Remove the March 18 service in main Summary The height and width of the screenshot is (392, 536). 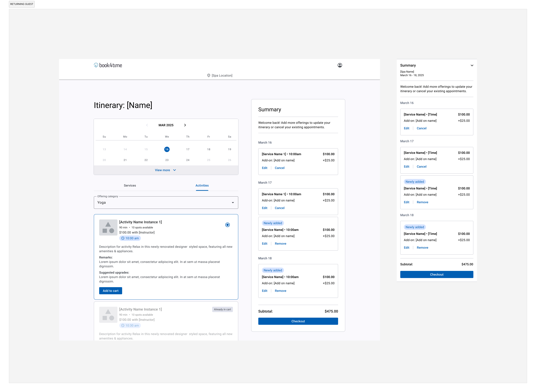(x=280, y=291)
